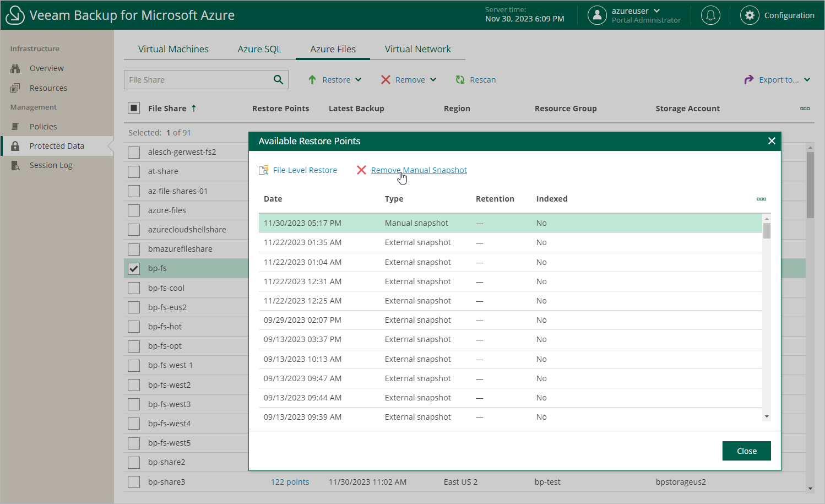The height and width of the screenshot is (504, 825).
Task: Click the Type column header in dialog
Action: click(x=394, y=199)
